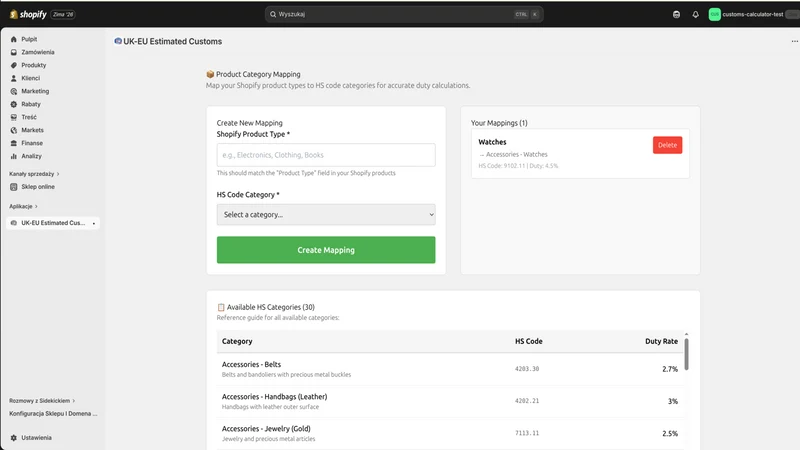Select UK-EU Estimated Cus... app entry
The image size is (800, 450).
(53, 223)
